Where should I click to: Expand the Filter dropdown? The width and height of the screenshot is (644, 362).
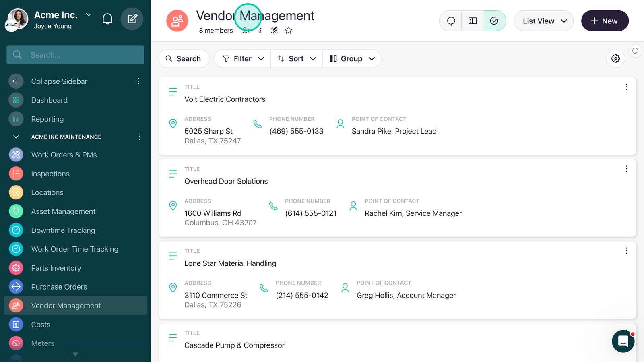pos(243,59)
